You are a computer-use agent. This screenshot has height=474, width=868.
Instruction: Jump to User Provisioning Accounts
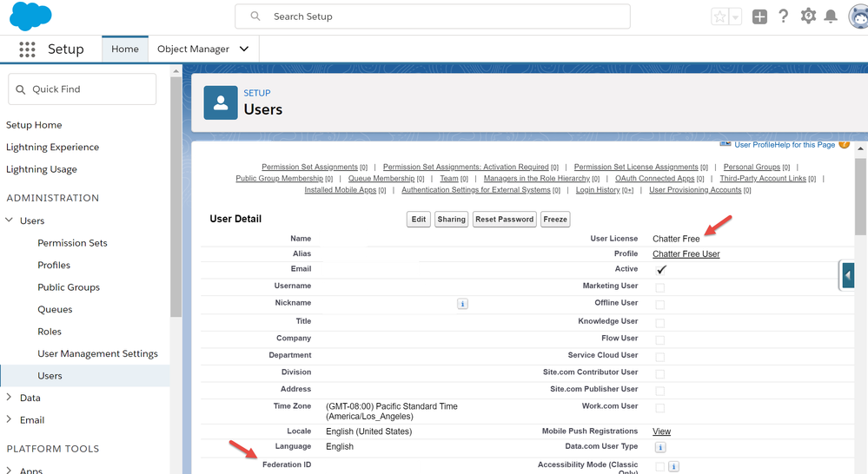pos(695,190)
